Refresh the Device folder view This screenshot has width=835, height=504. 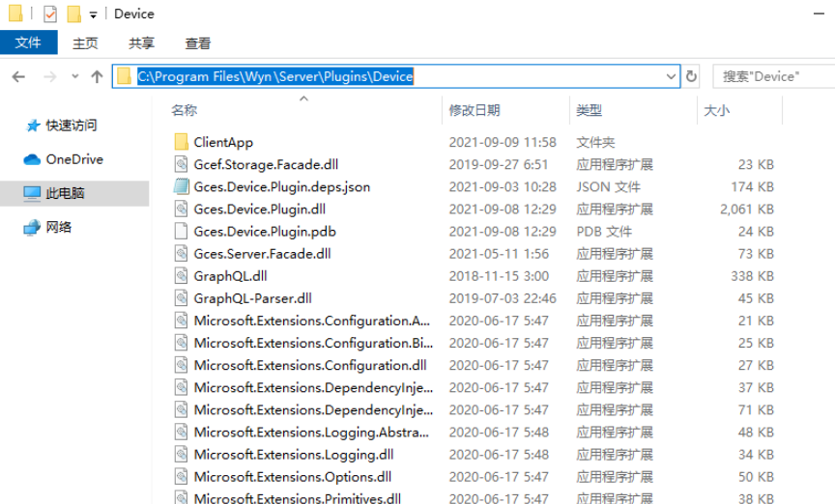(691, 76)
